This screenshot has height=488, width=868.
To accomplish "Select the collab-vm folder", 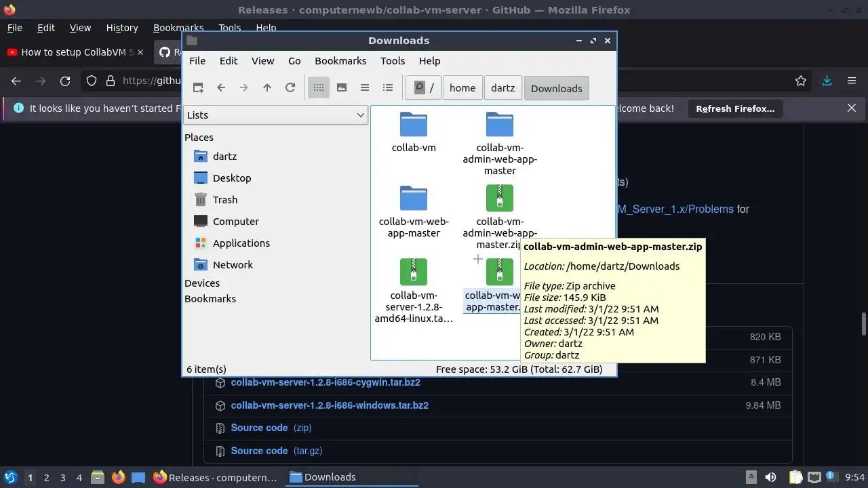I will pos(414,132).
